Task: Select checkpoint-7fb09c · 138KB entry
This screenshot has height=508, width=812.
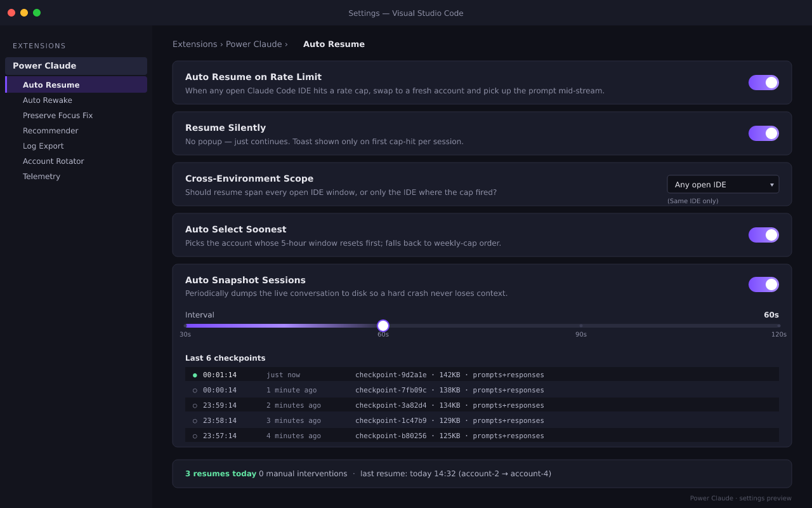Action: coord(450,390)
